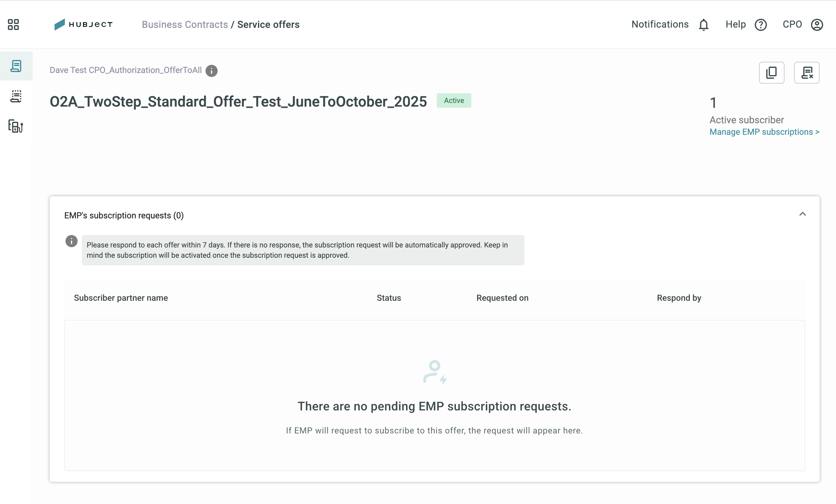This screenshot has height=504, width=836.
Task: Click the Requested on column header
Action: click(x=503, y=298)
